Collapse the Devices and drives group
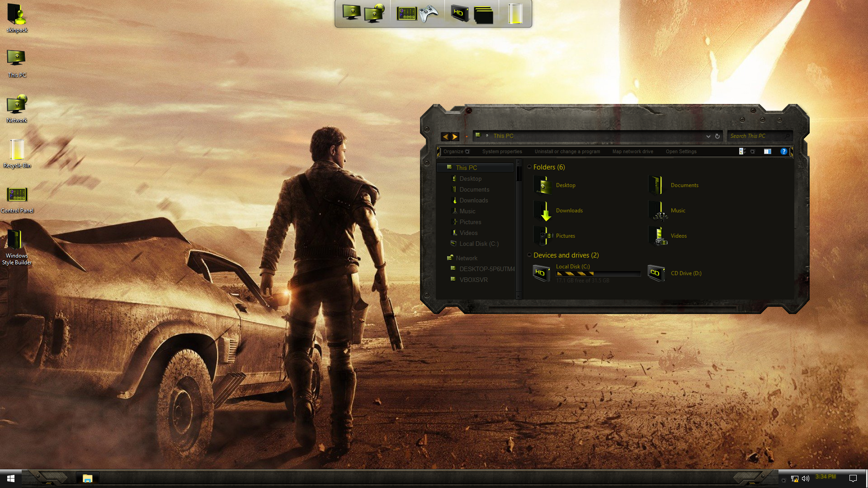Screen dimensions: 868x488 pyautogui.click(x=529, y=255)
